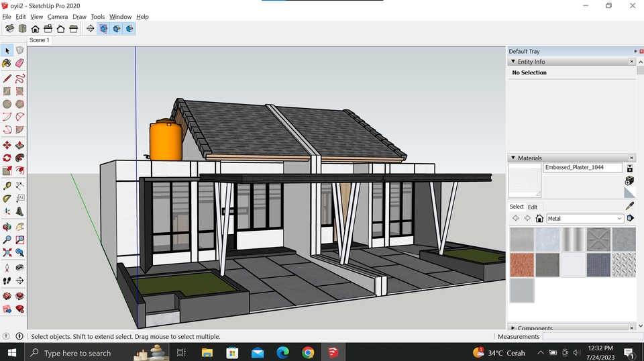Toggle Display Section Fill

click(129, 29)
